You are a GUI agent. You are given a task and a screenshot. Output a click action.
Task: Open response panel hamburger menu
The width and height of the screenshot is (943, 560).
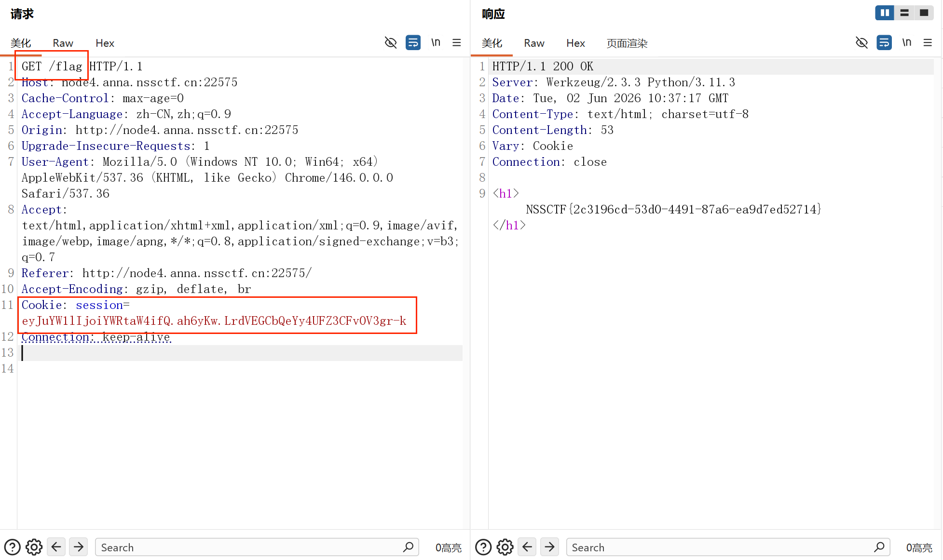pos(928,43)
